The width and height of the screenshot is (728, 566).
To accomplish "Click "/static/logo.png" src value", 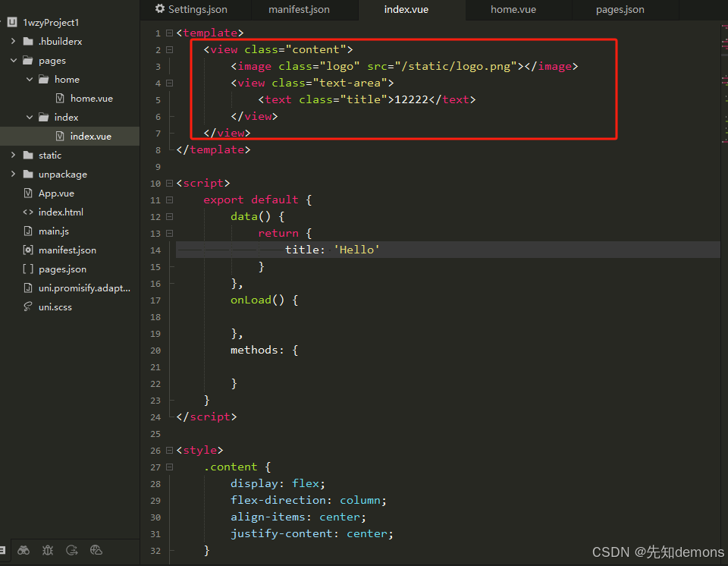I will coord(456,67).
